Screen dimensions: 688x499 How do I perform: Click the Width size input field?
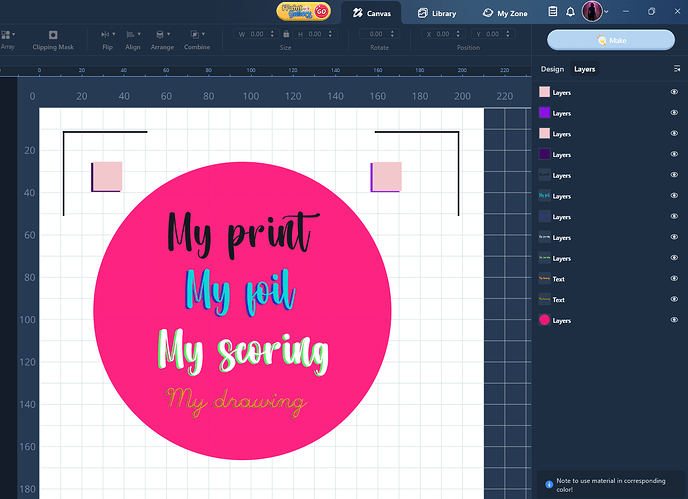[x=256, y=34]
